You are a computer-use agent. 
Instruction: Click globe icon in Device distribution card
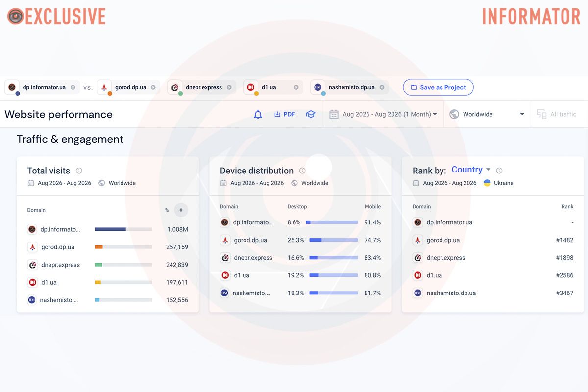294,183
